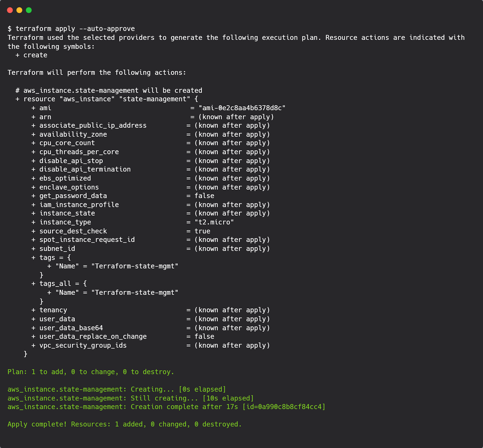
Task: Click 'spot_instance_request_id' attribute
Action: point(87,240)
